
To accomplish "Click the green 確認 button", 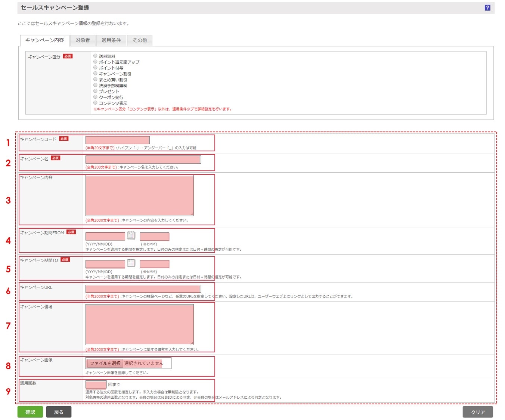I will [x=30, y=412].
